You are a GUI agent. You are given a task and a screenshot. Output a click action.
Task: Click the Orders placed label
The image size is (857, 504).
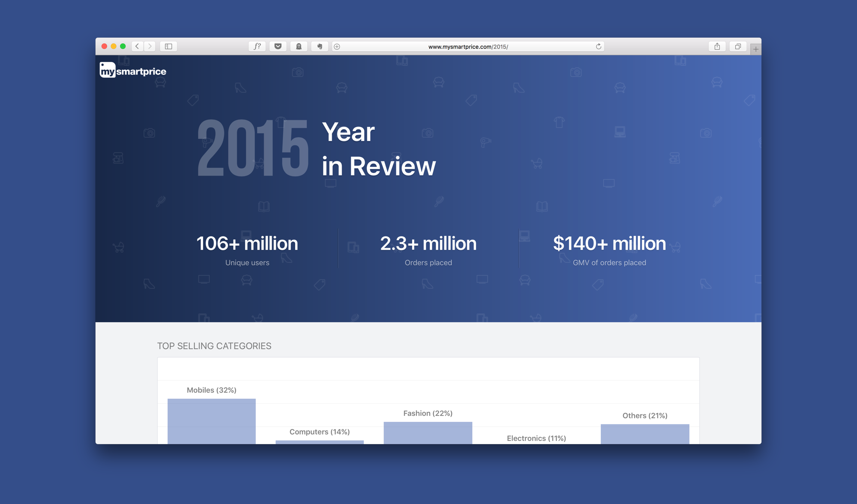tap(428, 262)
